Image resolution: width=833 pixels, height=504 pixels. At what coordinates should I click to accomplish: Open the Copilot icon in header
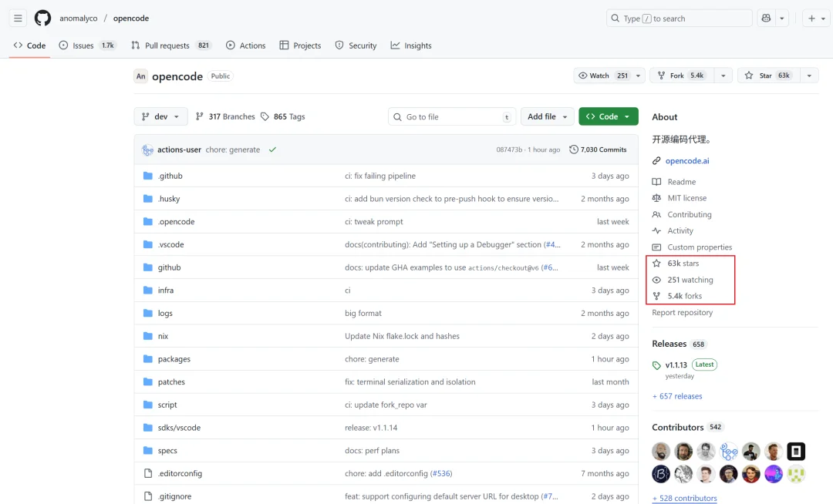click(x=766, y=18)
